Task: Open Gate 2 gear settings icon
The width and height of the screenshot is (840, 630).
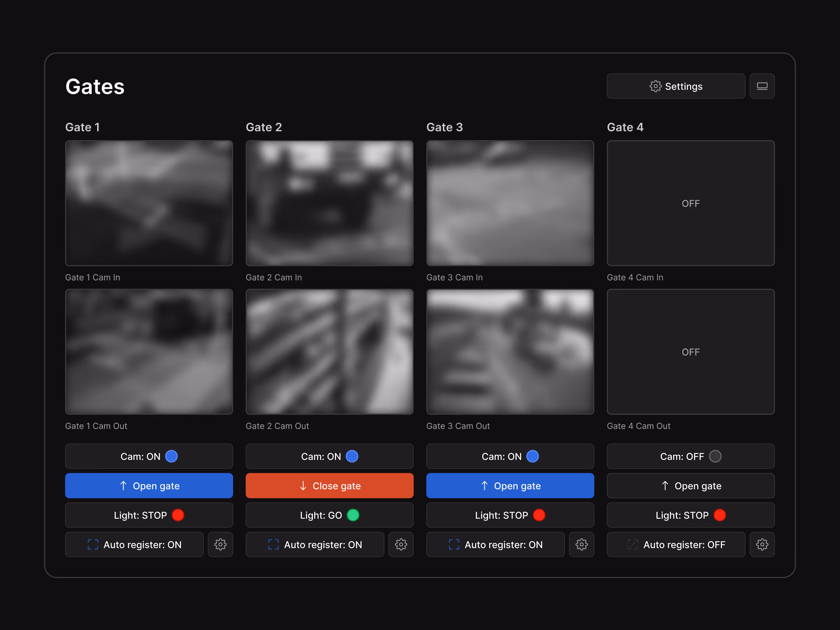Action: pyautogui.click(x=401, y=545)
